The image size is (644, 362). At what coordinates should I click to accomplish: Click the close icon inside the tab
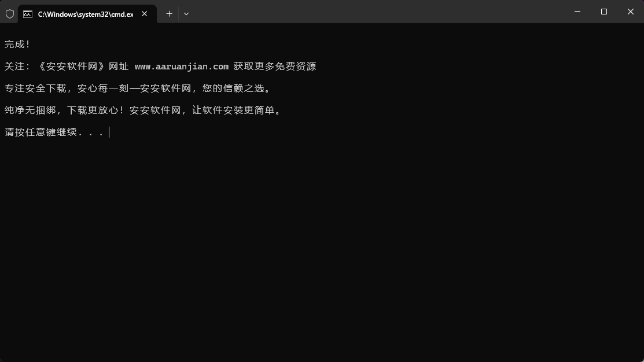(144, 14)
